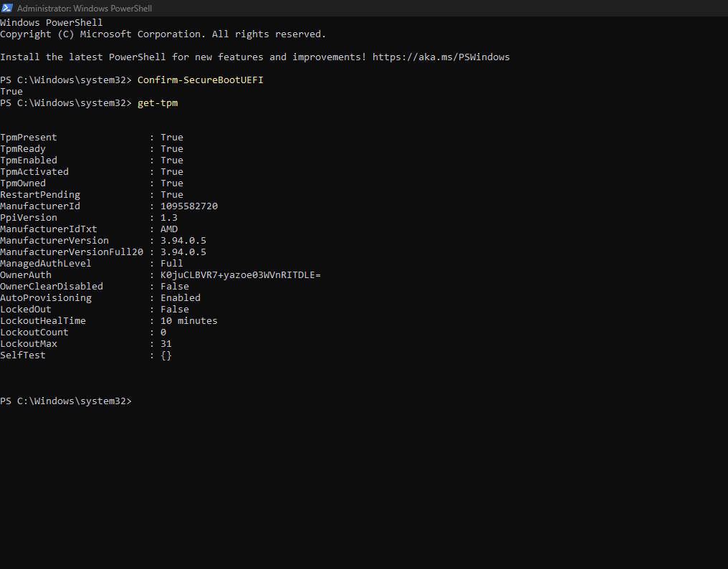
Task: Click the ManufacturerVersion value 3.94.0.5
Action: point(183,241)
